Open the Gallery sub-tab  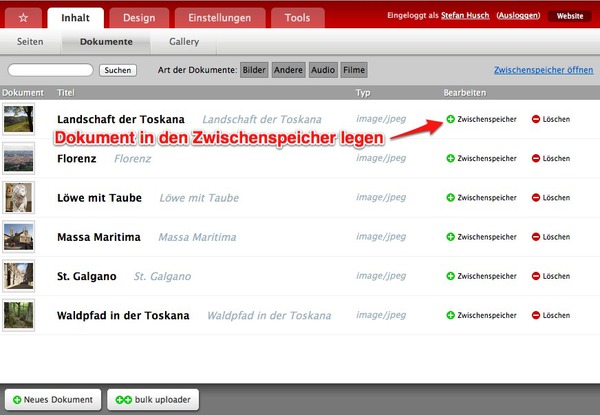click(184, 42)
